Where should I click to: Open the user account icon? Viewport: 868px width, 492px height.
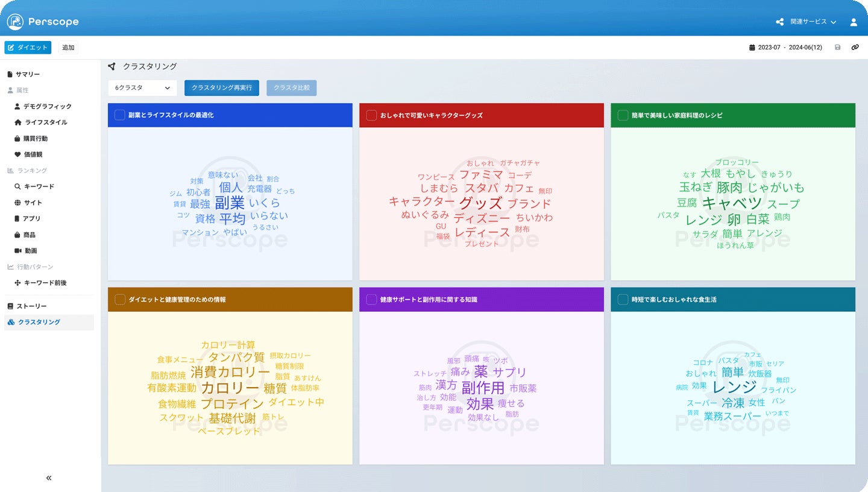tap(854, 22)
